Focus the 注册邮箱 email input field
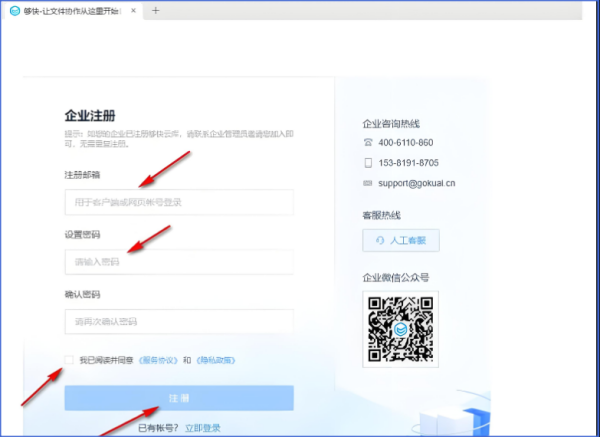 (179, 202)
